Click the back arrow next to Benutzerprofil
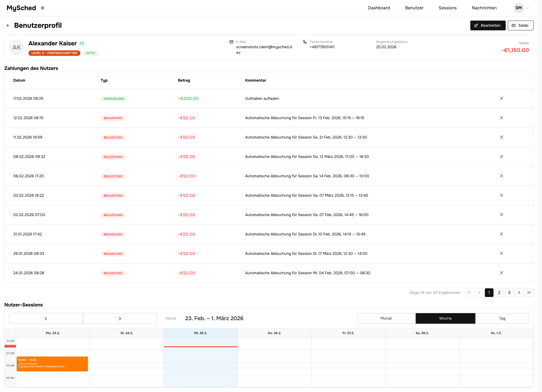 pos(8,26)
